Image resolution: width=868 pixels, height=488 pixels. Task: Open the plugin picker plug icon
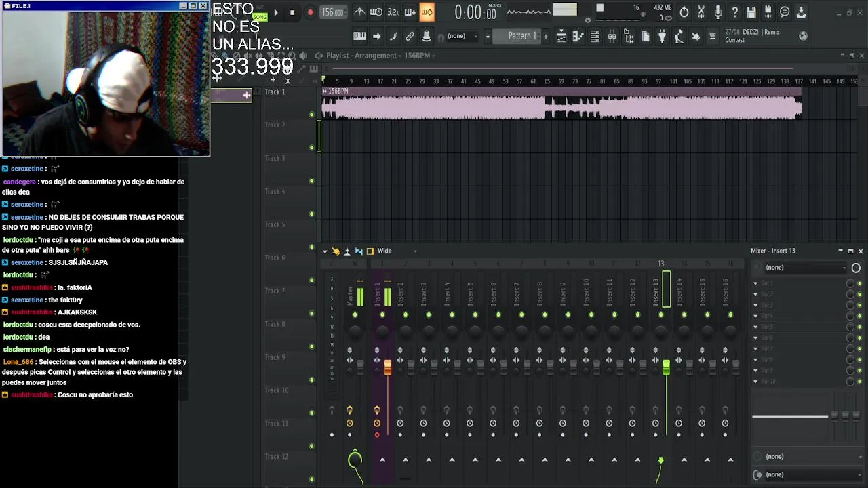(x=662, y=37)
